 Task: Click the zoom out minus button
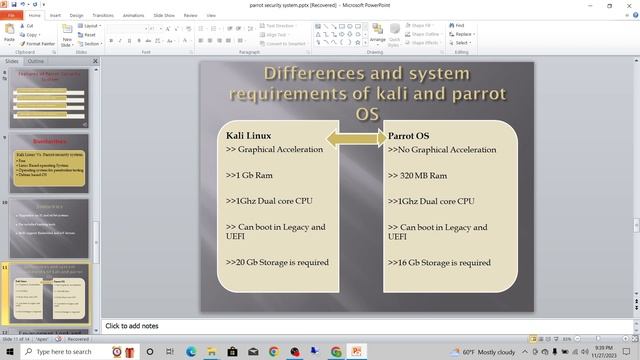578,339
